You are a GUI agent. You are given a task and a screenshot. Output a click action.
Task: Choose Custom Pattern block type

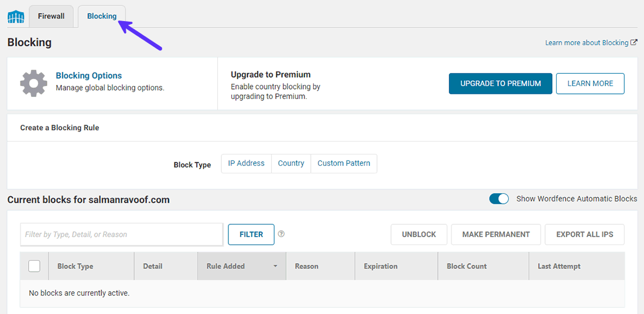344,163
